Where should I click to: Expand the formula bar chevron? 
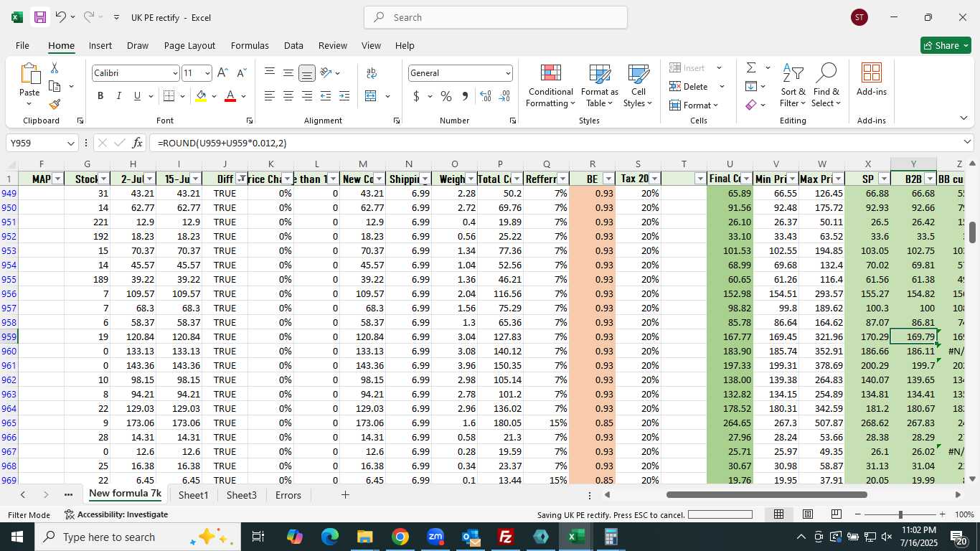click(967, 143)
